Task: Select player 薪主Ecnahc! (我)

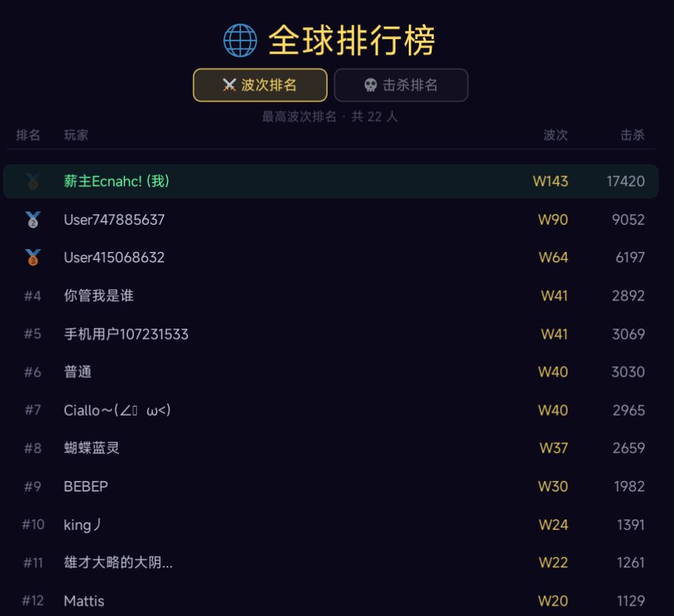Action: 116,181
